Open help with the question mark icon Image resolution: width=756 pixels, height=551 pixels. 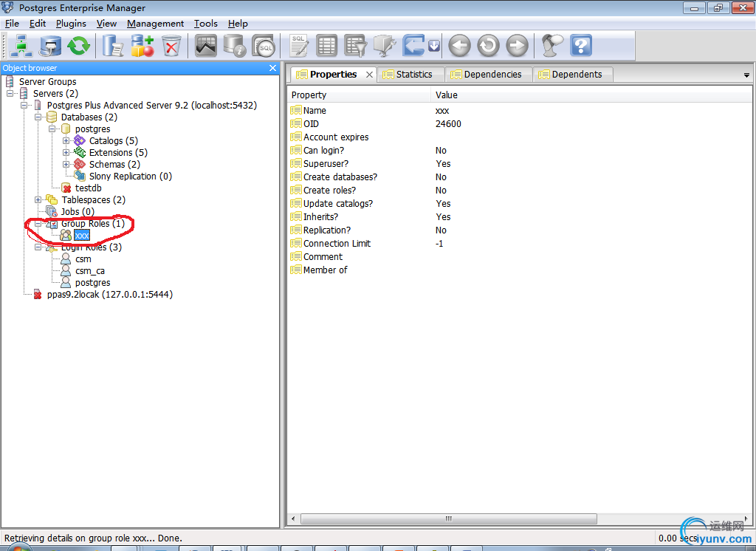[x=581, y=46]
